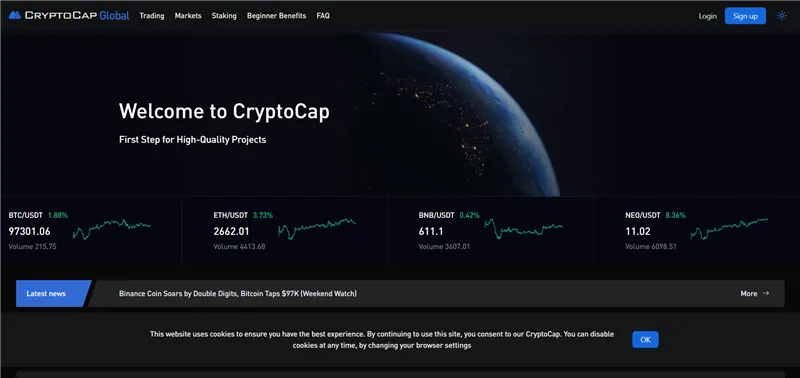Open the BTC/USDT sparkline chart

click(x=112, y=229)
